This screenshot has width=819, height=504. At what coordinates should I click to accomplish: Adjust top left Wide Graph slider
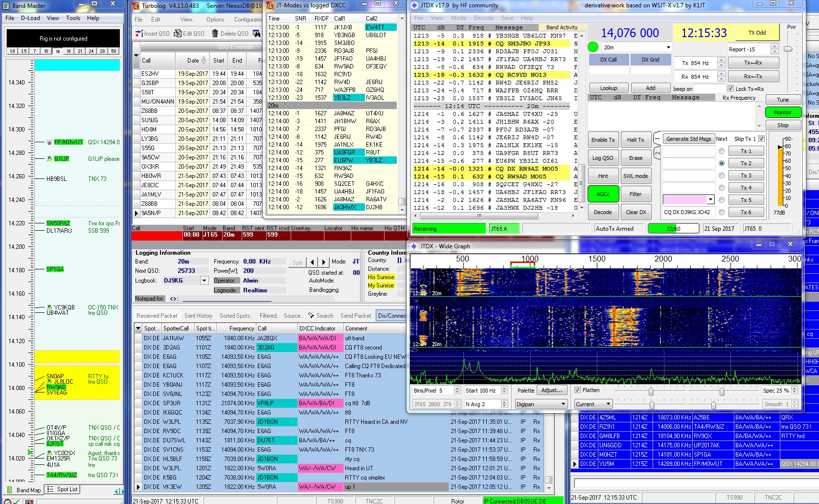pyautogui.click(x=651, y=392)
